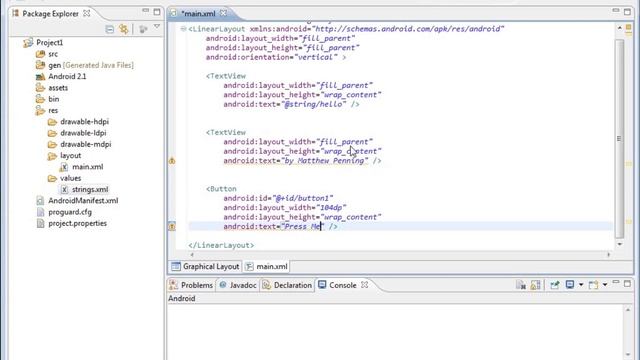Toggle Scroll Lock in the Console toolbar
Image resolution: width=640 pixels, height=360 pixels.
coord(536,285)
